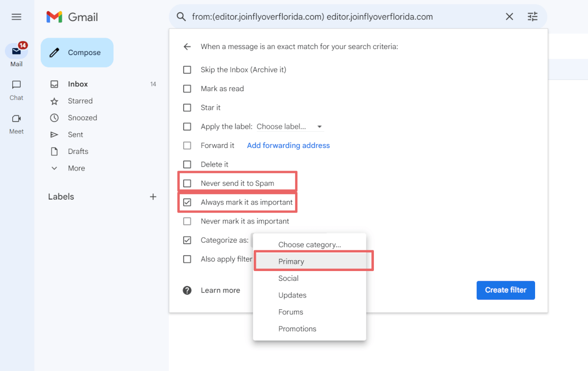588x371 pixels.
Task: Uncheck Always mark it as important
Action: tap(187, 202)
